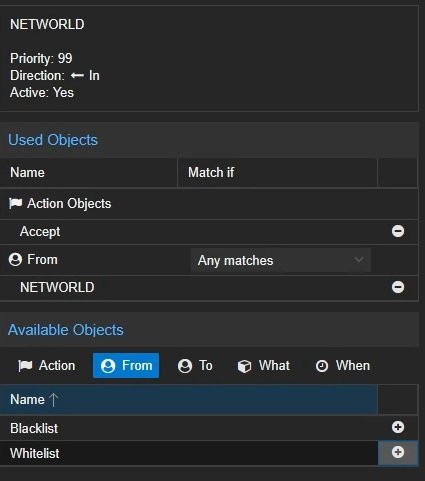This screenshot has width=425, height=481.
Task: Open the When tab
Action: (343, 366)
